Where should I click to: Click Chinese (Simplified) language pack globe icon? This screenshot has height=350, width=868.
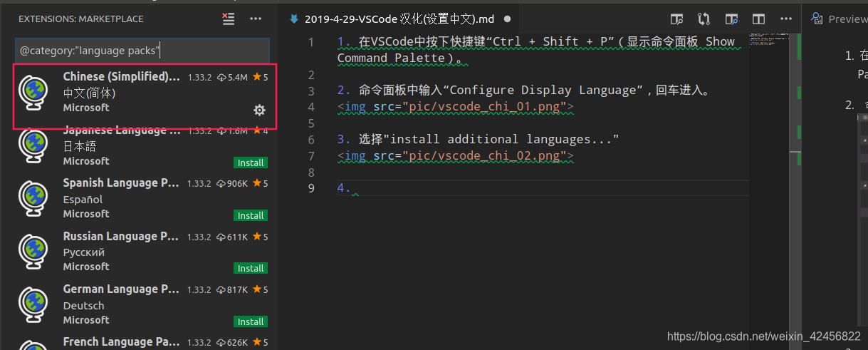tap(33, 93)
